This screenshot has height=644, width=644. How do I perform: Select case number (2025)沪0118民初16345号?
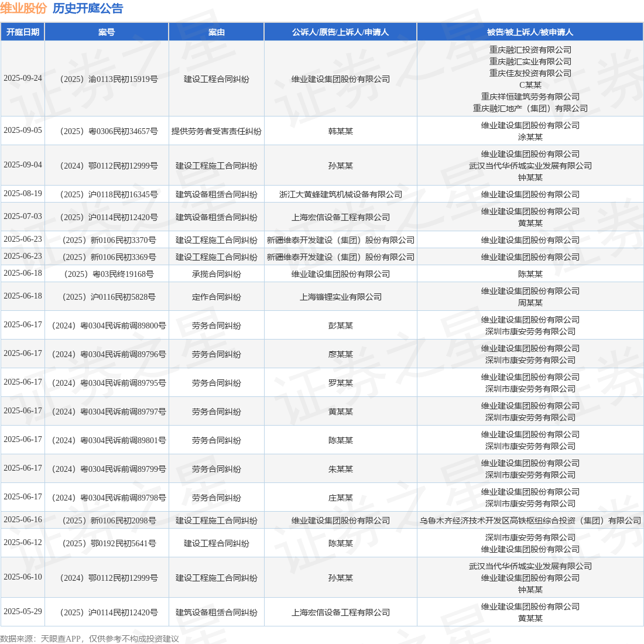point(109,195)
